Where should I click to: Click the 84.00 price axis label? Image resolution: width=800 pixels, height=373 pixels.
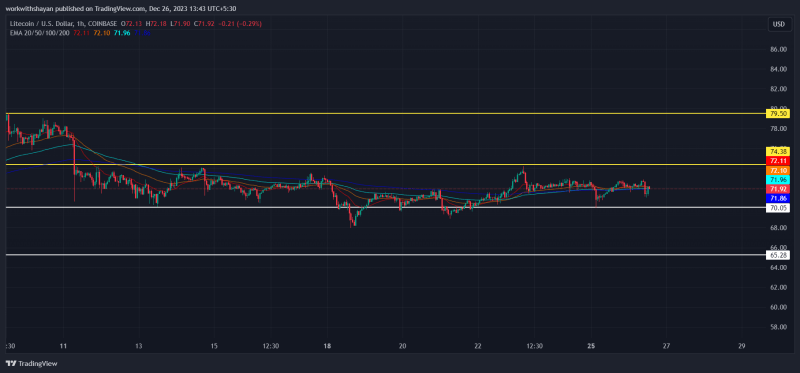coord(778,69)
